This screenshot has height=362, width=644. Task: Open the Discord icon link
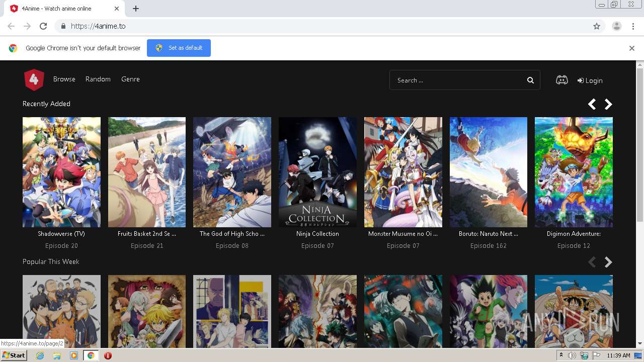562,80
